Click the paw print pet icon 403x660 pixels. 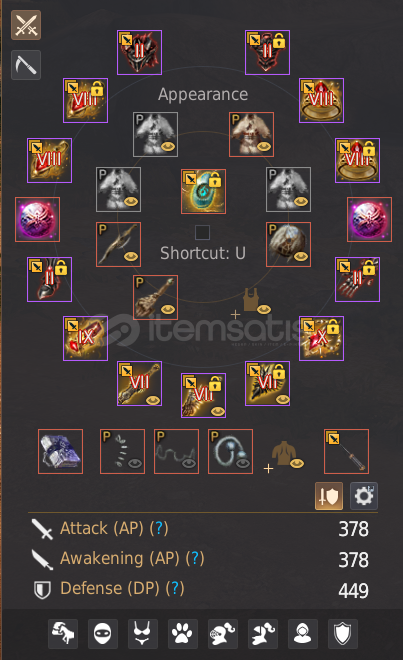click(183, 633)
